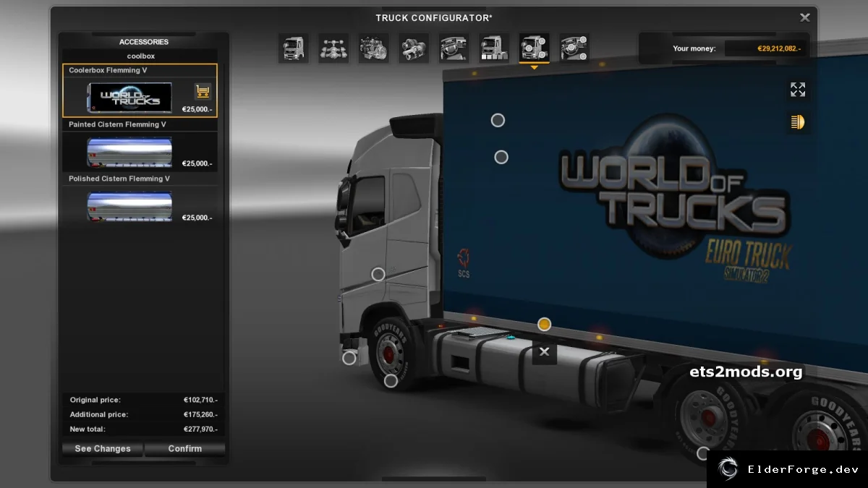The height and width of the screenshot is (488, 868).
Task: Toggle the truck headlights icon
Action: (x=798, y=122)
